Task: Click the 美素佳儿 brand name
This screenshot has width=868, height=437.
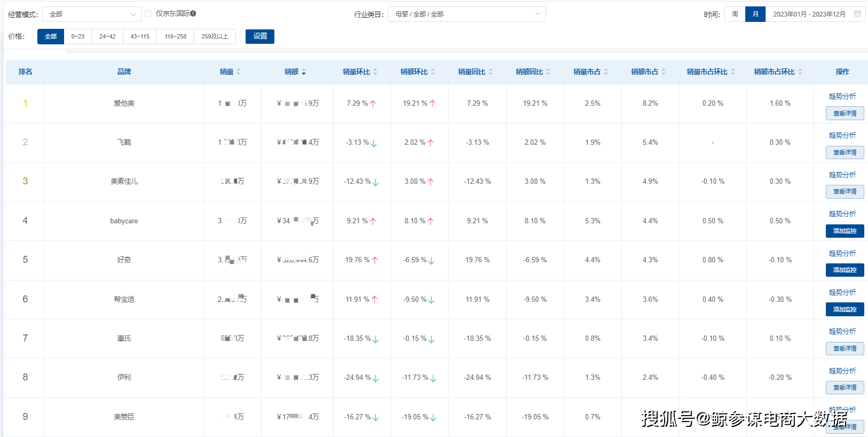Action: [x=124, y=181]
